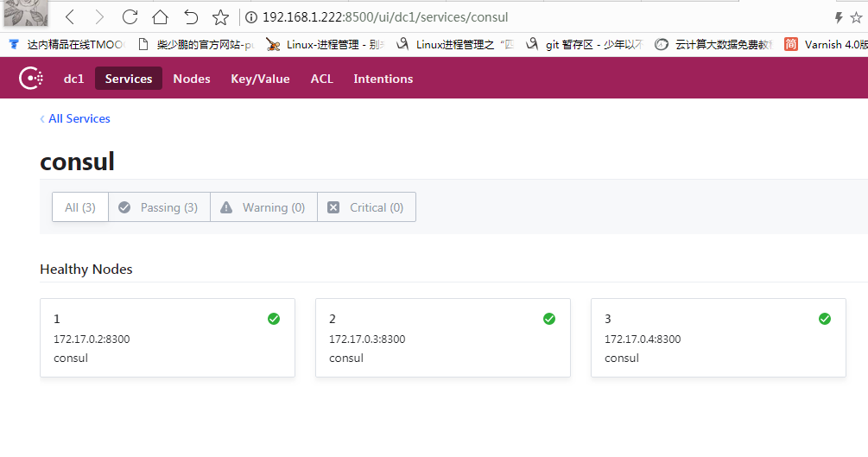Click the browser forward arrow
The image size is (868, 457).
[99, 17]
